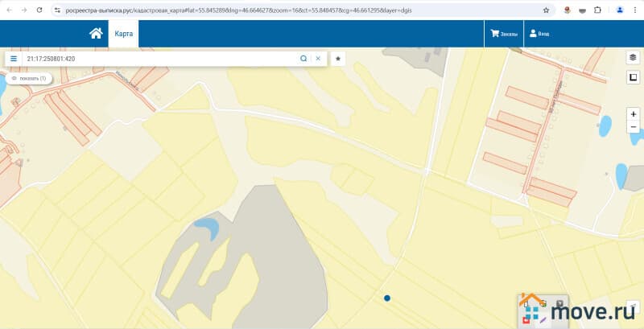Open Заказы cart in header
The image size is (644, 329).
pos(504,35)
